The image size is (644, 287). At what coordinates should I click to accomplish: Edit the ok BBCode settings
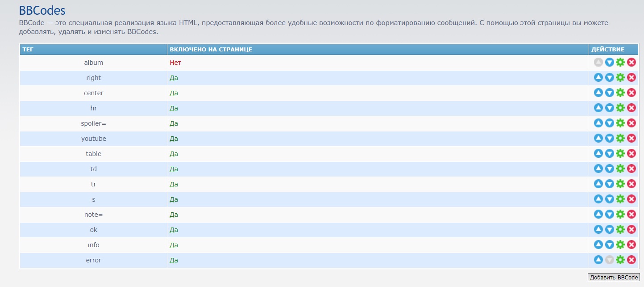[620, 230]
